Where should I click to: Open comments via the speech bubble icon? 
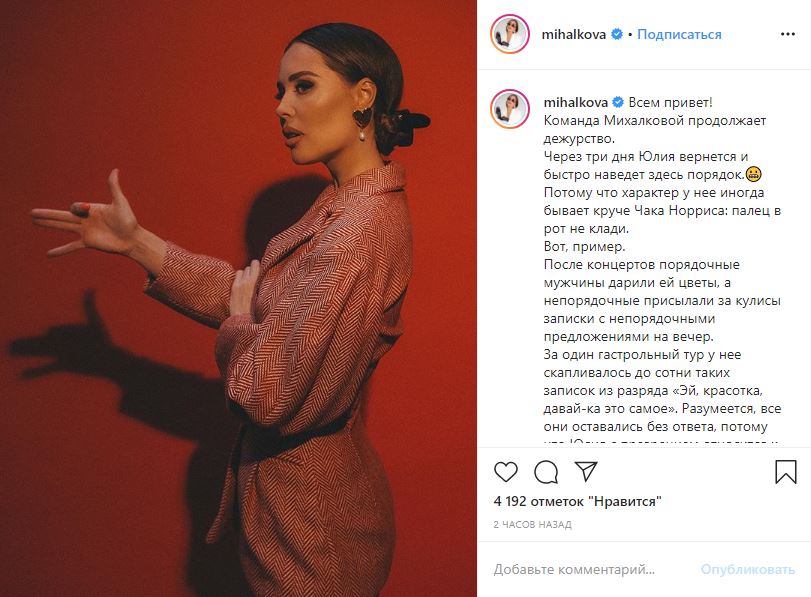click(546, 472)
